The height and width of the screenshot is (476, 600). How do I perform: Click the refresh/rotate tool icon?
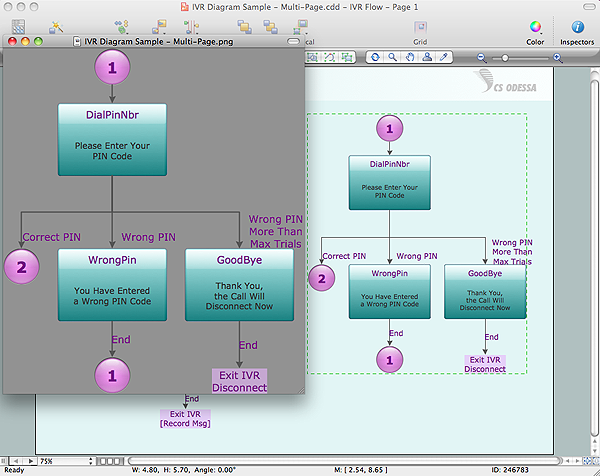click(374, 58)
